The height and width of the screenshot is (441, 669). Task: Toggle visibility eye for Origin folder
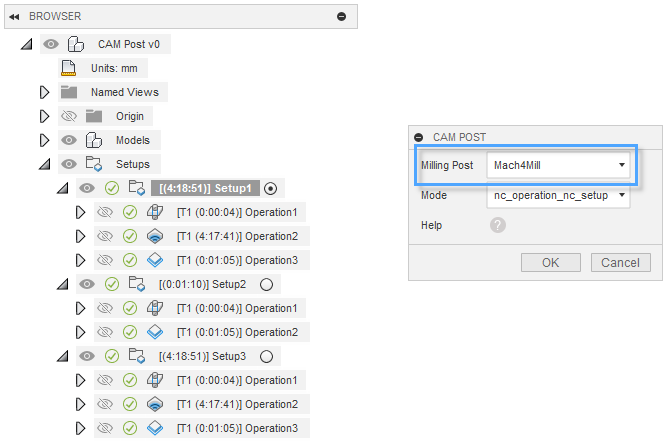[69, 116]
